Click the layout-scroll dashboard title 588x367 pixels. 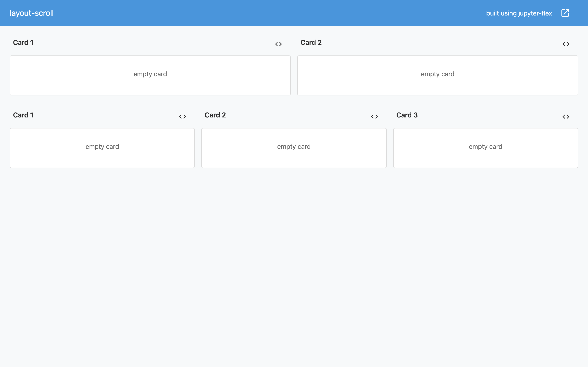pos(32,13)
